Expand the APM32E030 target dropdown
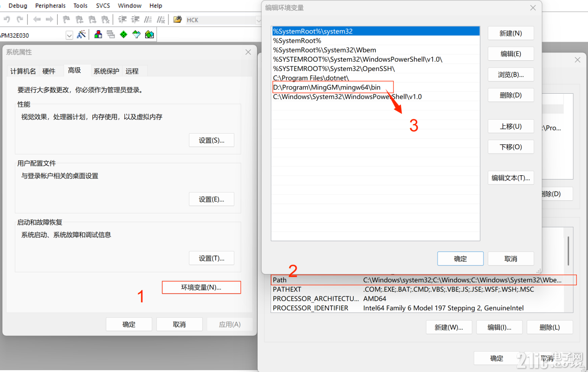Viewport: 588px width, 372px height. click(x=69, y=34)
